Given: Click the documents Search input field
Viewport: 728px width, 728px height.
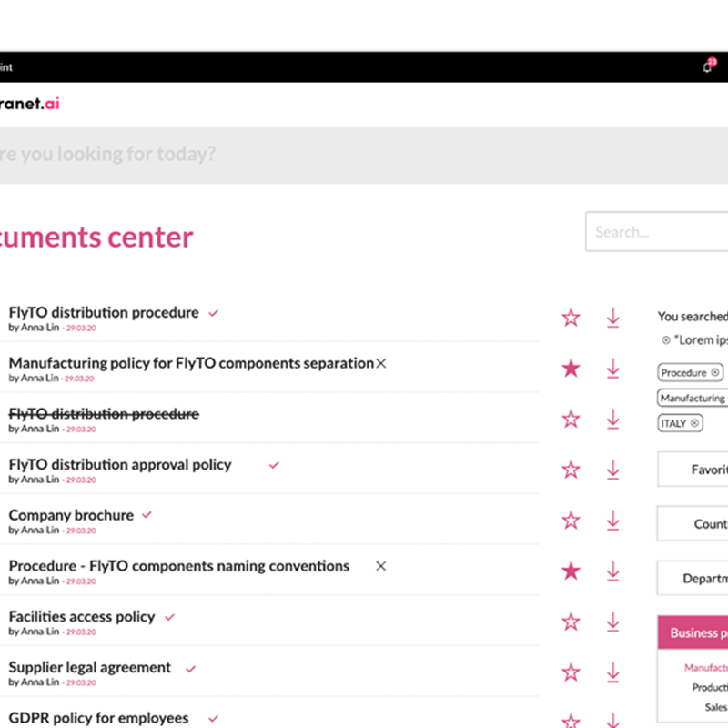Looking at the screenshot, I should pyautogui.click(x=657, y=232).
